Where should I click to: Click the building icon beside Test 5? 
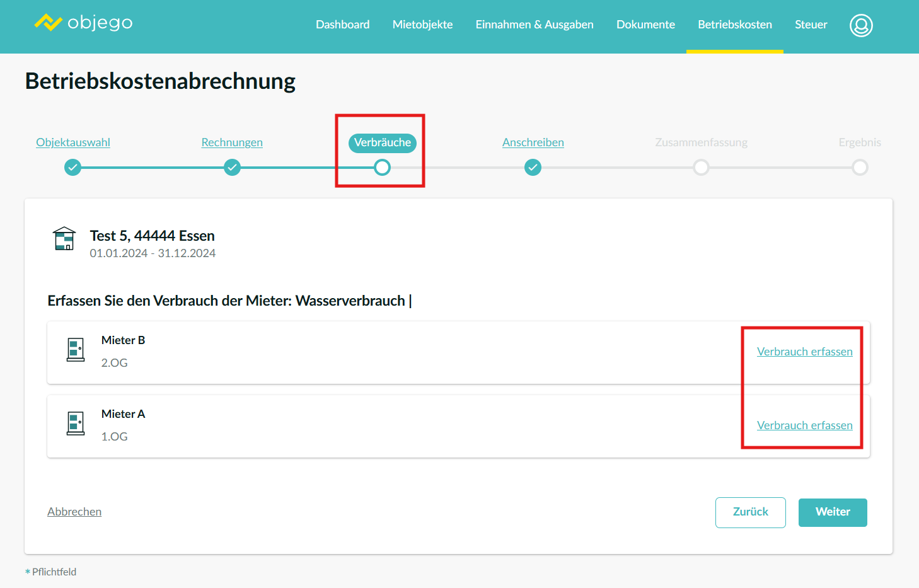64,239
